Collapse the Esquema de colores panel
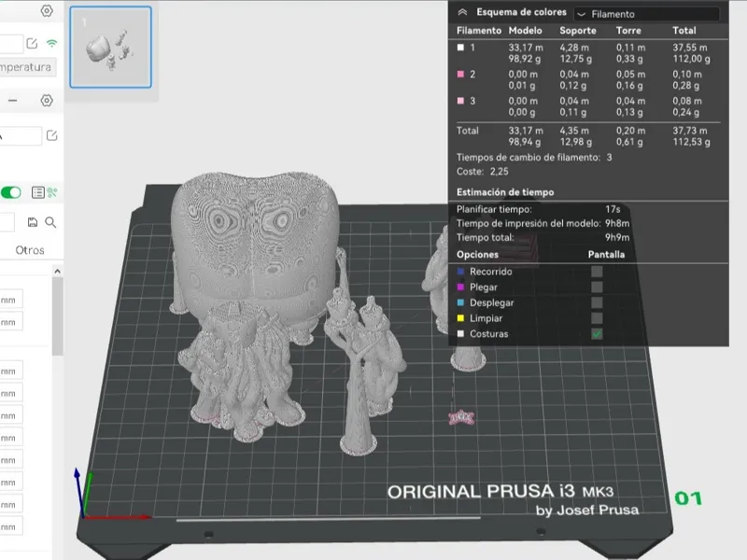The image size is (747, 560). (461, 12)
